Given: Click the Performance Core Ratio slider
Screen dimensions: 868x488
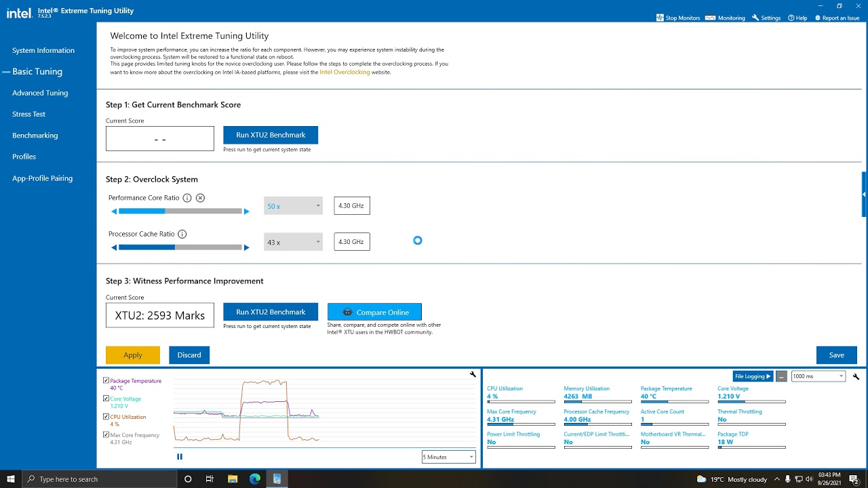Looking at the screenshot, I should [180, 211].
